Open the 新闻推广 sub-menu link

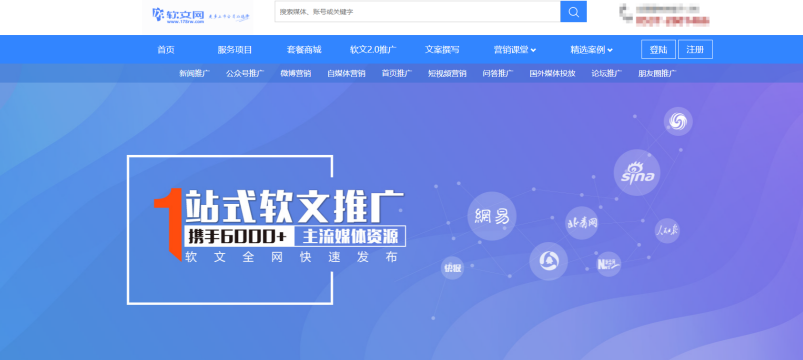pos(195,73)
